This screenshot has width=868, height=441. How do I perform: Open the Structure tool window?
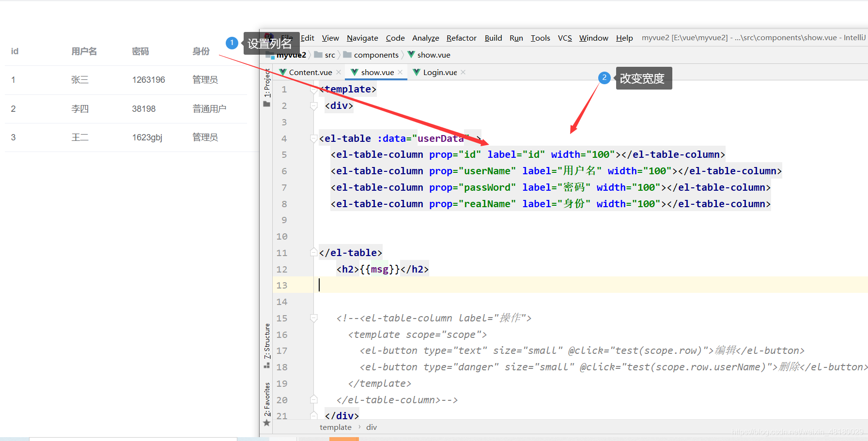[x=267, y=341]
